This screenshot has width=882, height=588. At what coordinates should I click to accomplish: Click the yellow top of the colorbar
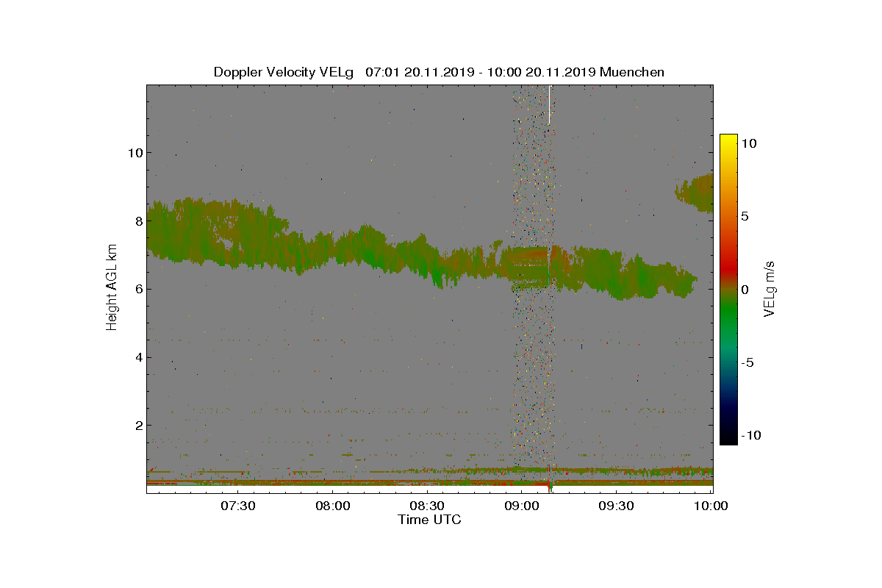tap(728, 141)
